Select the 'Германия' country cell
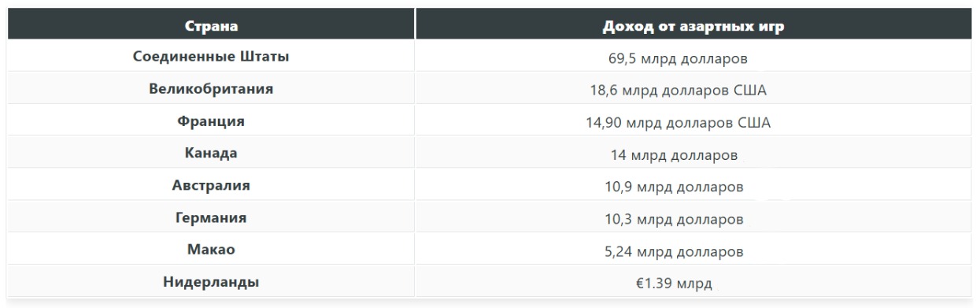 click(x=211, y=218)
